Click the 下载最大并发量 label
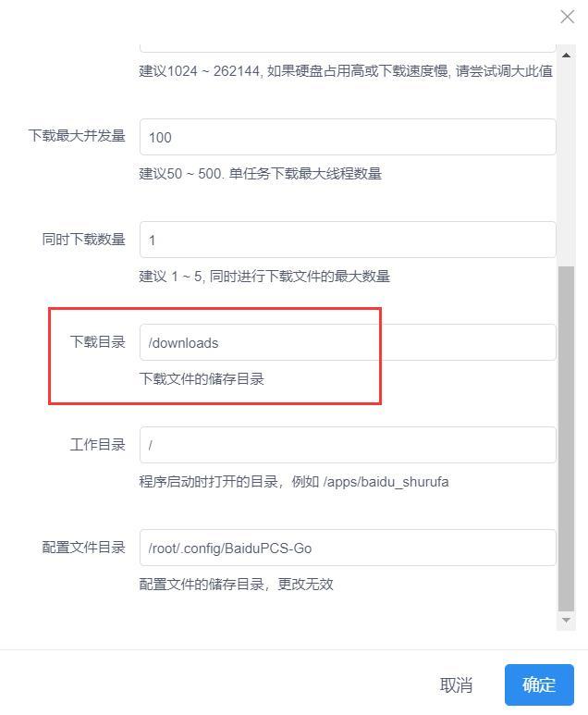The image size is (588, 715). click(x=77, y=136)
